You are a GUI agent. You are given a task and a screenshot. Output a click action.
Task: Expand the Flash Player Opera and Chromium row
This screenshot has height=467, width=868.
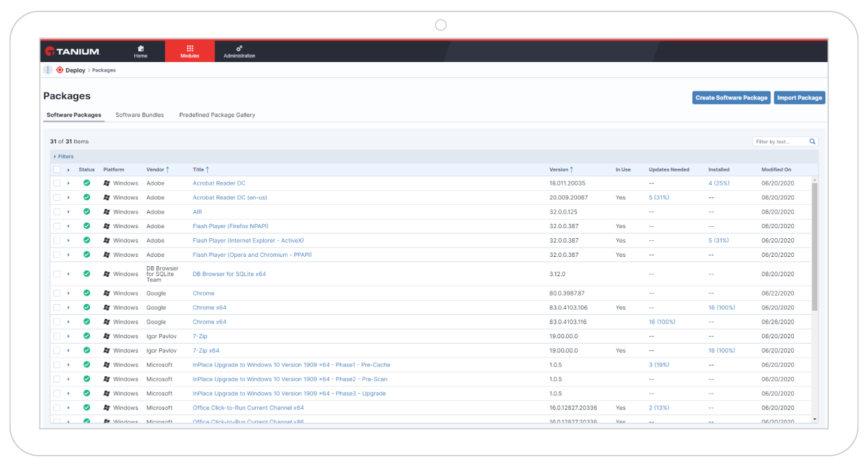pos(69,255)
